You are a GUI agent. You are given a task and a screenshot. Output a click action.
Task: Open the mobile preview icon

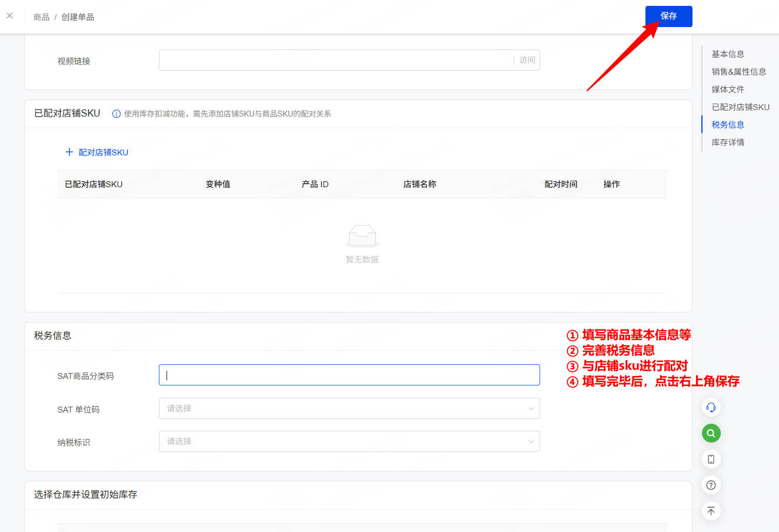(x=711, y=458)
